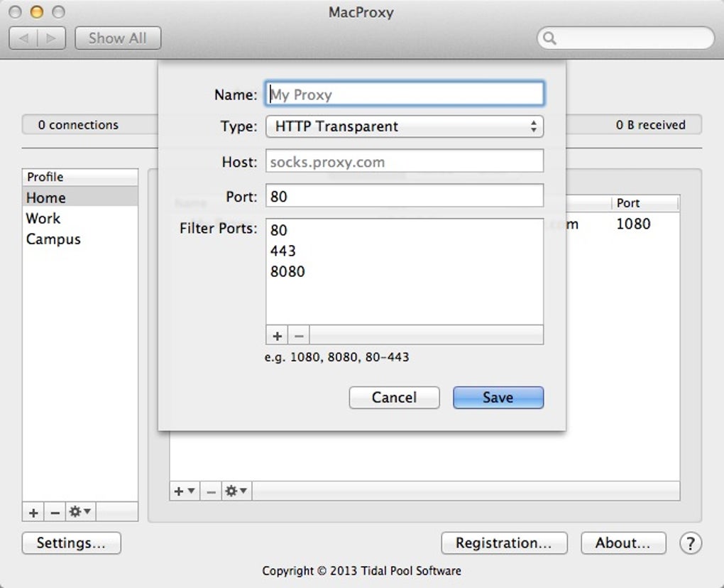Open the help question mark button

coord(691,543)
